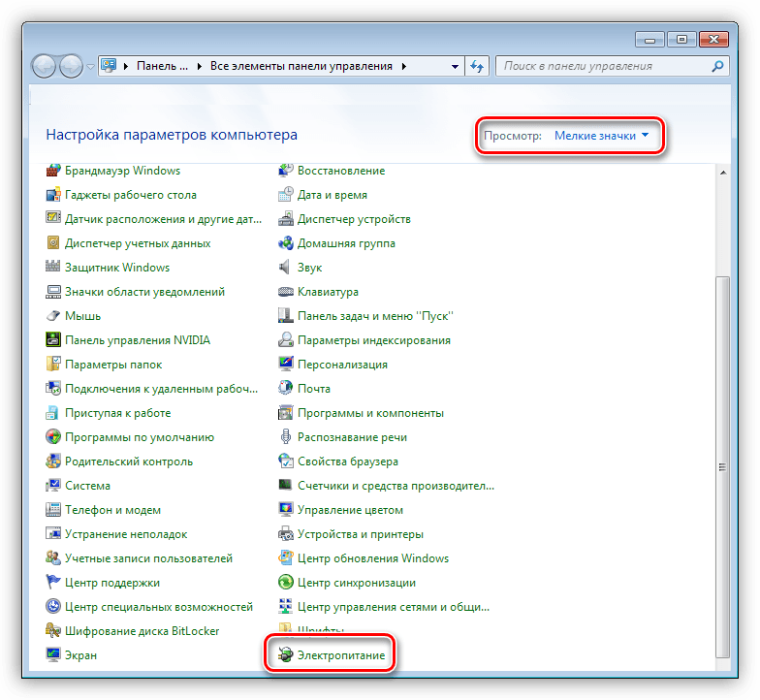The width and height of the screenshot is (760, 700).
Task: Open the recent pages arrow beside Forward
Action: [90, 67]
